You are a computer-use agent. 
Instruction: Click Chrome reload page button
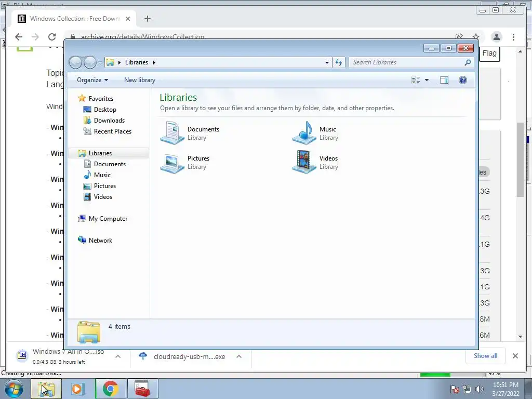coord(52,37)
